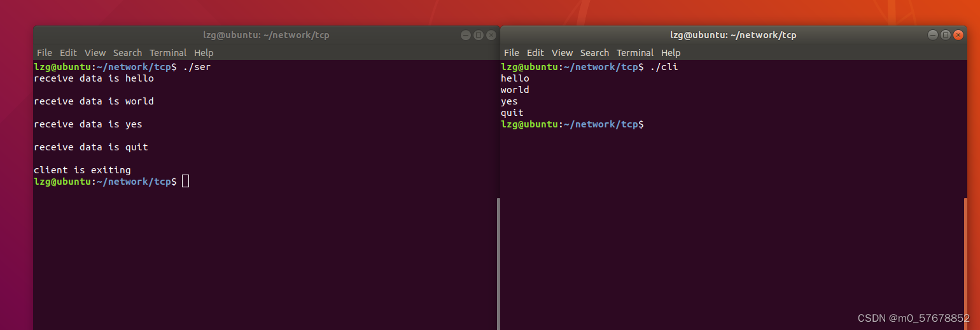Focus the left terminal command prompt cursor
The width and height of the screenshot is (980, 330).
tap(185, 182)
